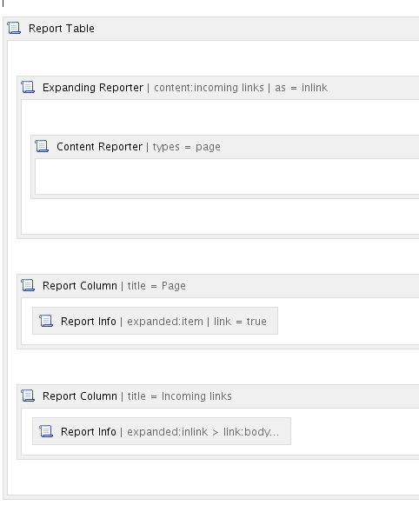The image size is (419, 532).
Task: Click the Expanding Reporter macro scroll icon
Action: click(x=28, y=87)
